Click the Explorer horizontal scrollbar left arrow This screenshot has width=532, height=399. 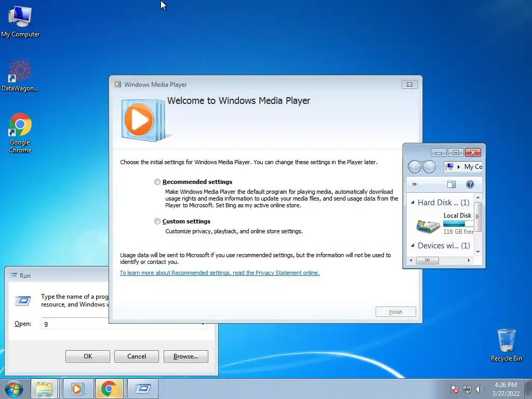[x=411, y=261]
